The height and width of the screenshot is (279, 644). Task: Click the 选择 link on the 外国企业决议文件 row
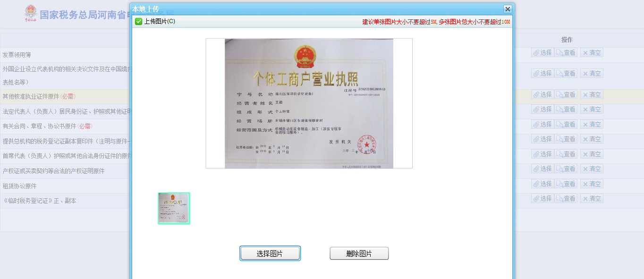pos(543,73)
